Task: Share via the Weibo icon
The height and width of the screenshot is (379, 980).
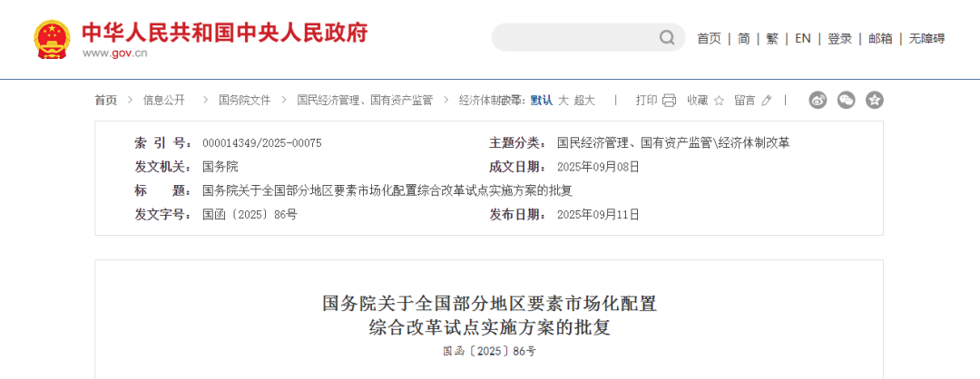Action: pos(818,100)
